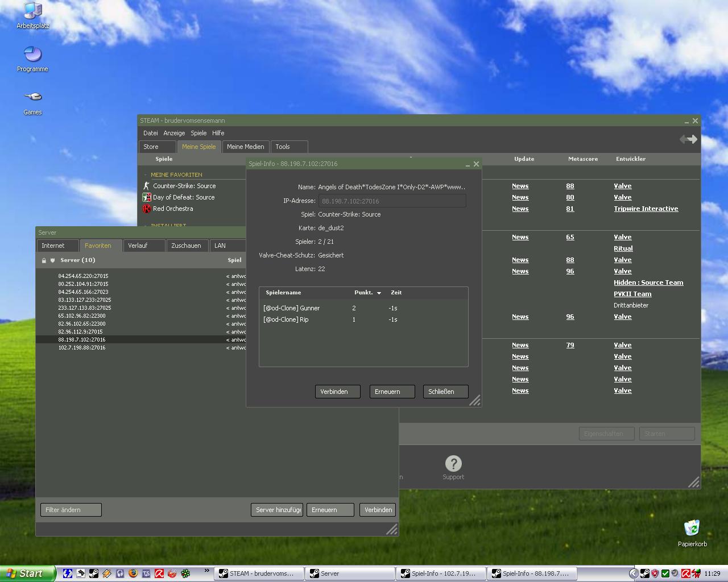Open Avira red umbrella quick launch icon
This screenshot has height=582, width=728.
pyautogui.click(x=159, y=573)
